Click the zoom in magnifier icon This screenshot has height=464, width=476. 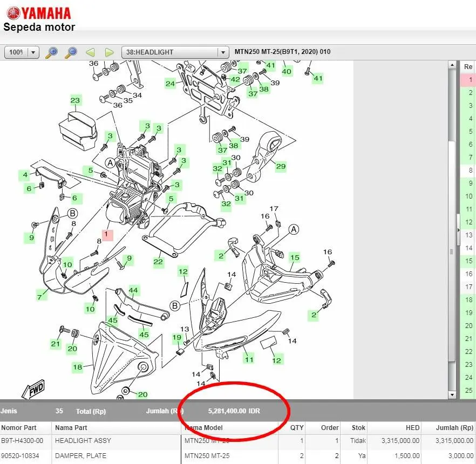[x=52, y=52]
